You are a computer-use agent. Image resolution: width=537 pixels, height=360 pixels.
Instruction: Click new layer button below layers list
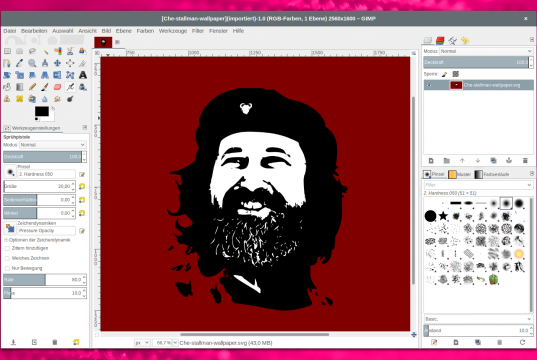pyautogui.click(x=431, y=160)
